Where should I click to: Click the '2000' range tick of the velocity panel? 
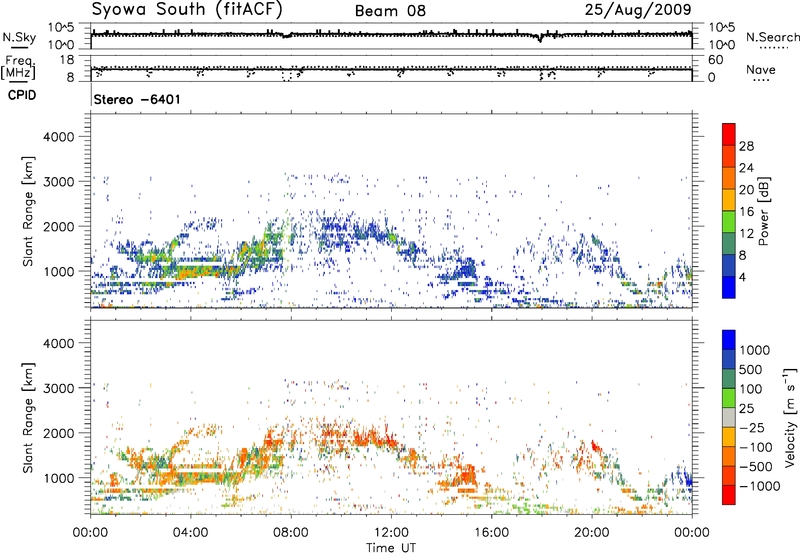point(58,434)
